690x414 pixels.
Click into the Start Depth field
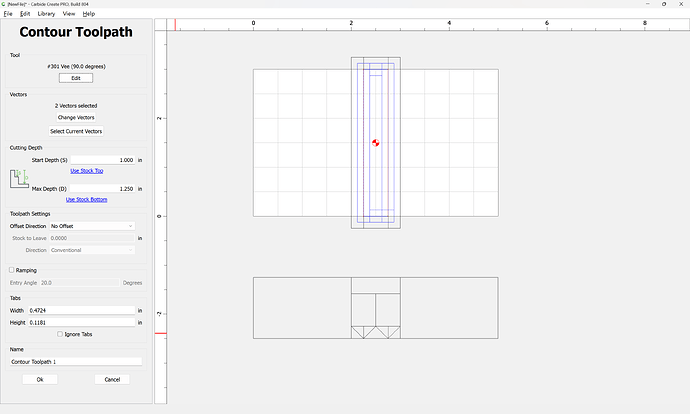pyautogui.click(x=103, y=160)
